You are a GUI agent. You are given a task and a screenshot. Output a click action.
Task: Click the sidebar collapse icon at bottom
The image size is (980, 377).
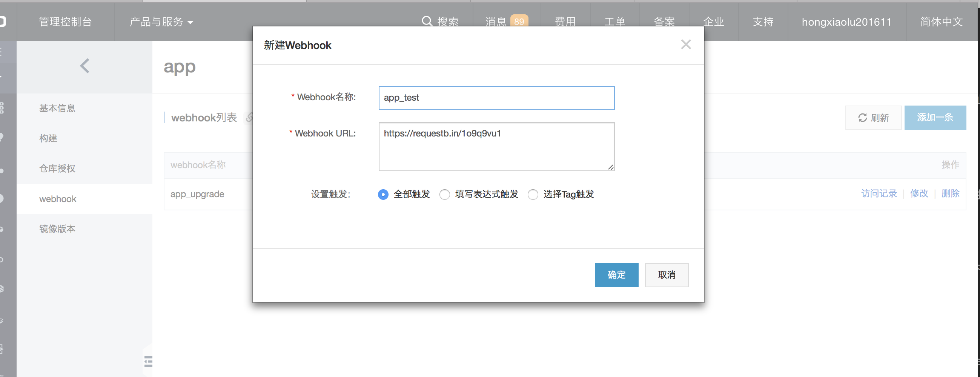tap(148, 361)
